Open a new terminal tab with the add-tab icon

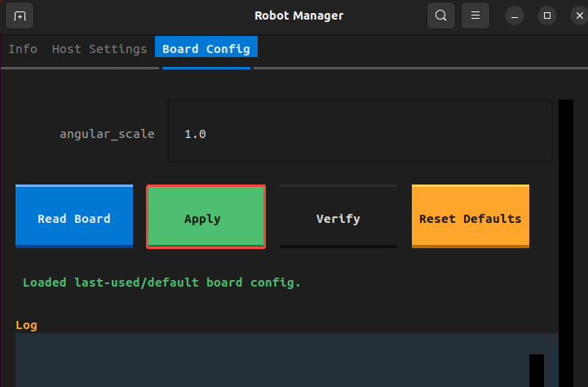tap(20, 16)
